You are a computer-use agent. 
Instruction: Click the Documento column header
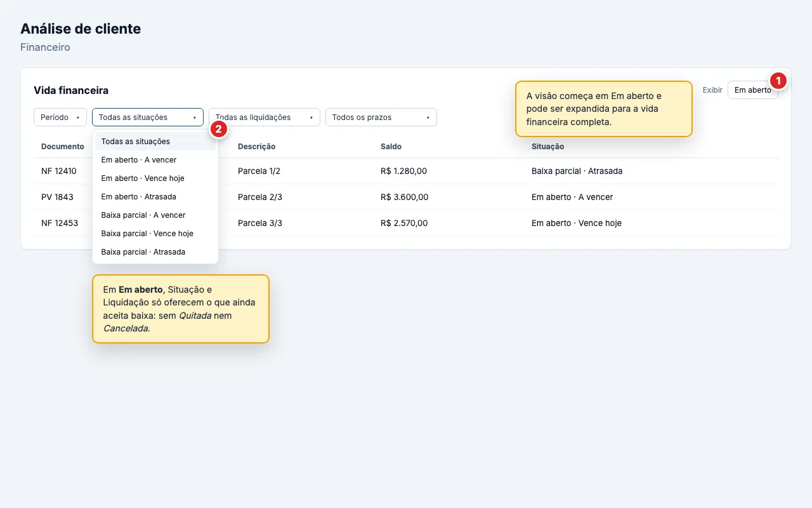63,147
